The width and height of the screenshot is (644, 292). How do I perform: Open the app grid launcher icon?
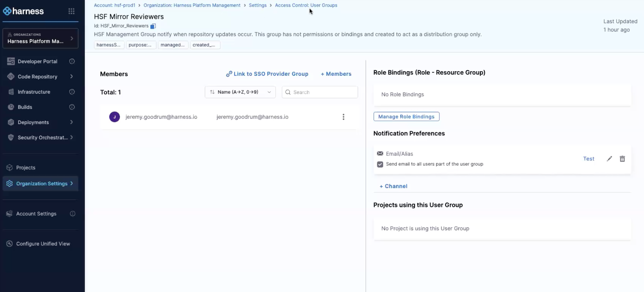pyautogui.click(x=72, y=11)
